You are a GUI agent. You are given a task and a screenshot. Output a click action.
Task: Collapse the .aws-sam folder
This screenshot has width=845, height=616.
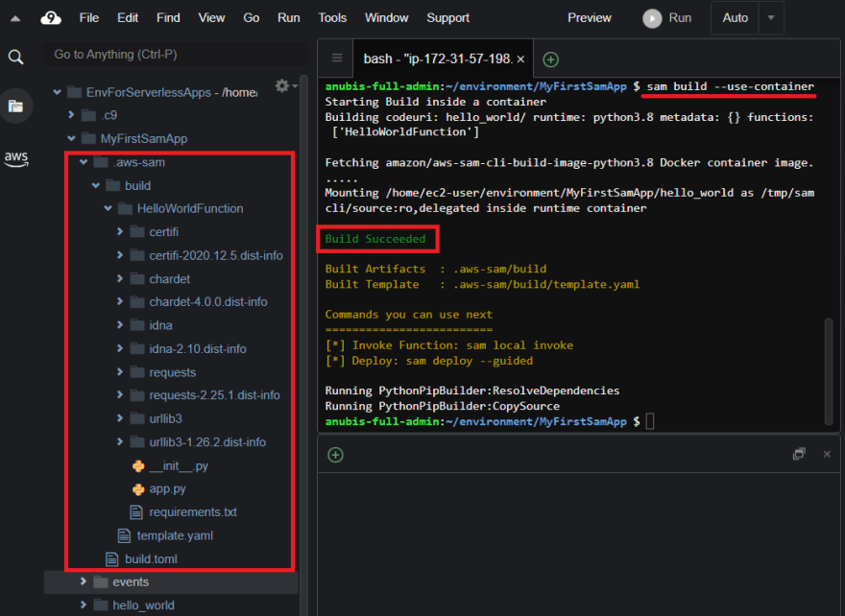pyautogui.click(x=83, y=162)
